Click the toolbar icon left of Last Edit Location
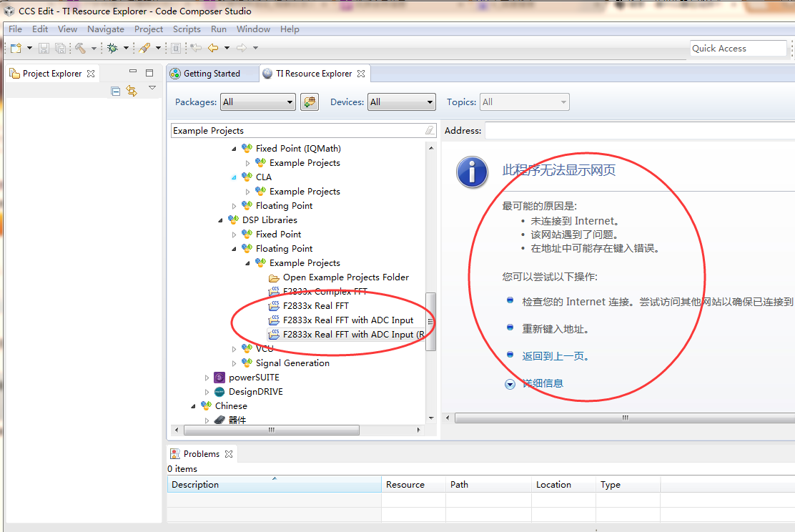The height and width of the screenshot is (532, 795). [x=176, y=48]
